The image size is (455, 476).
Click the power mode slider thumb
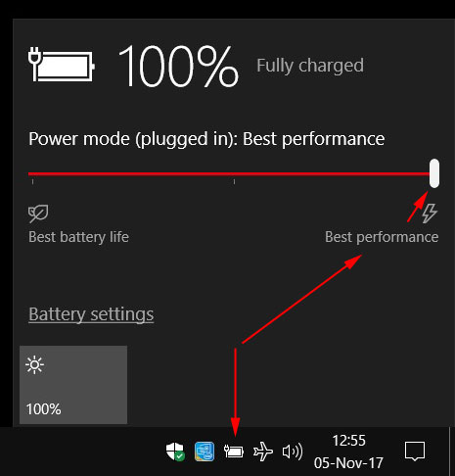click(x=434, y=173)
